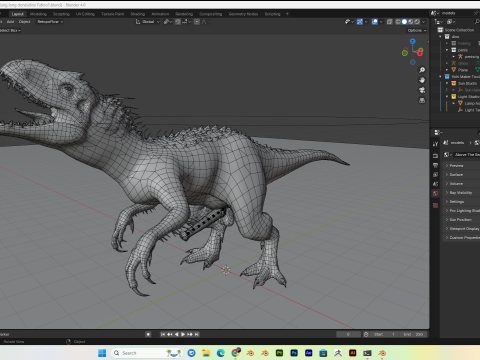Open the Output properties tab
This screenshot has height=360, width=480.
(x=435, y=165)
